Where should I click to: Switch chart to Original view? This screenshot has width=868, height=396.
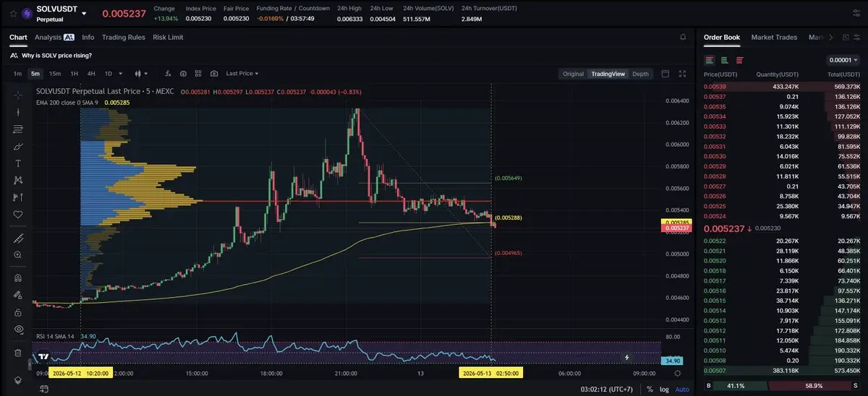click(x=573, y=74)
